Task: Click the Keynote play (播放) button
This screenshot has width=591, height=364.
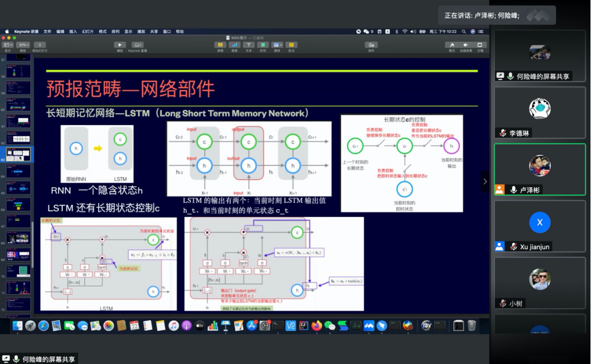Action: point(120,45)
